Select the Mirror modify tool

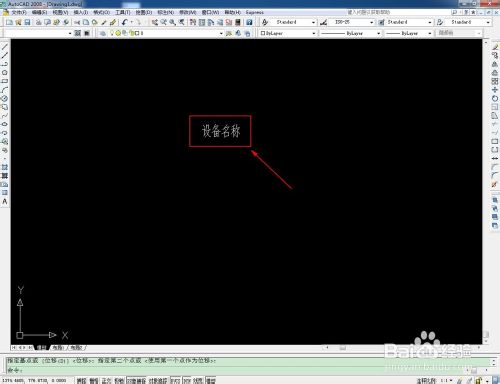(x=495, y=64)
